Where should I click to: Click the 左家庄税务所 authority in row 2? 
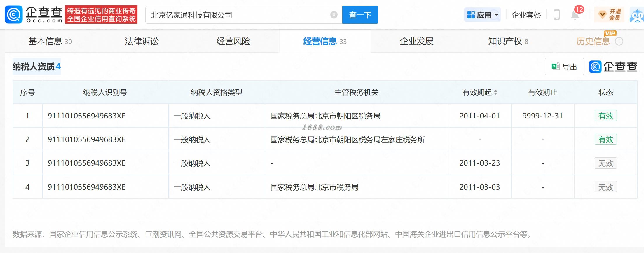[x=348, y=139]
